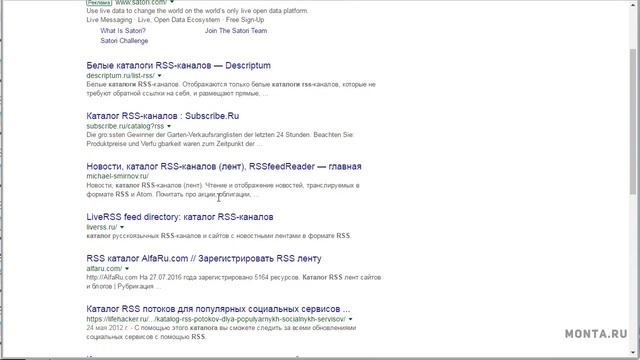This screenshot has width=640, height=360.
Task: Click the descriptum.ru/list-rss/ URL text
Action: point(120,76)
